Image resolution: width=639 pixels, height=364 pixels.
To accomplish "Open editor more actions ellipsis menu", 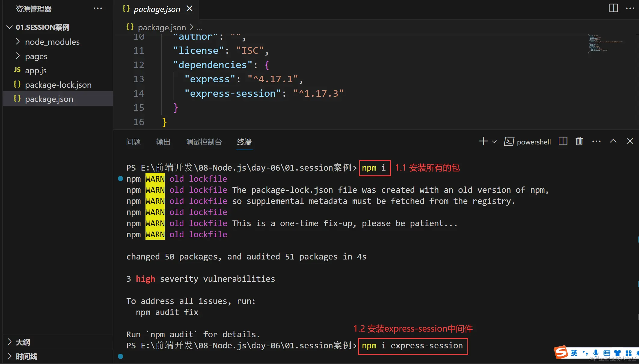I will coord(630,8).
